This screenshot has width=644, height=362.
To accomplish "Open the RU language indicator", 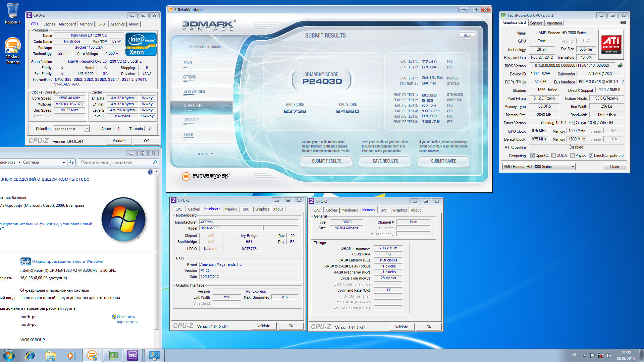I will click(575, 355).
